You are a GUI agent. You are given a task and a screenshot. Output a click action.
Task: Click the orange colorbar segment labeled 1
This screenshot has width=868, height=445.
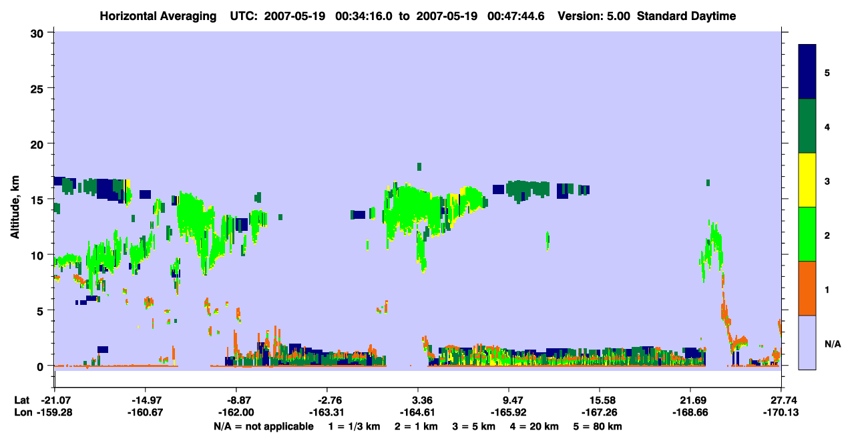(808, 288)
